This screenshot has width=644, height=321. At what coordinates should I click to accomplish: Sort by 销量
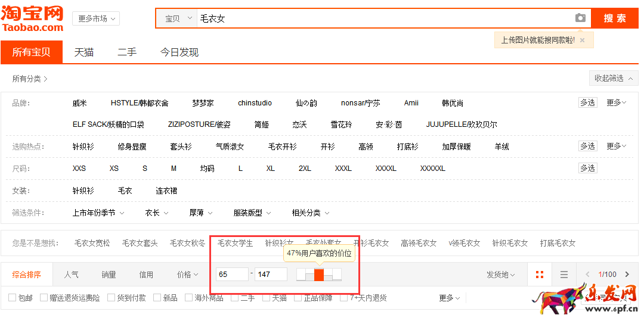coord(109,275)
